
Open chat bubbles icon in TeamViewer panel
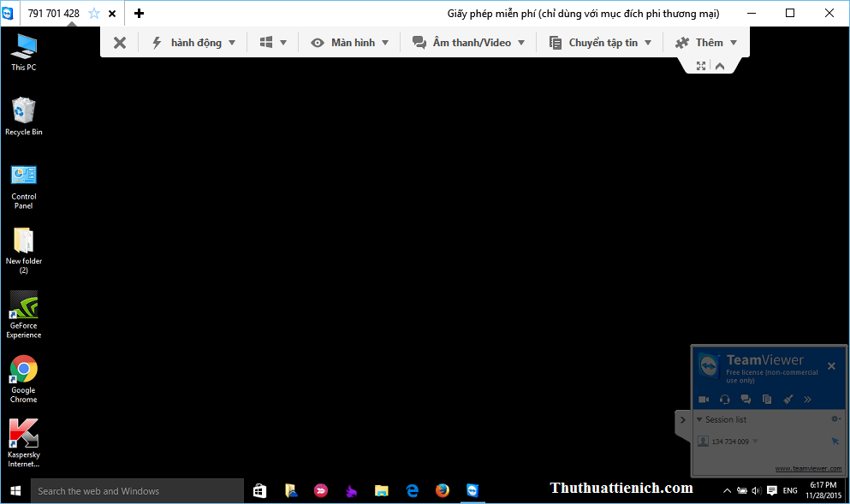pyautogui.click(x=746, y=399)
